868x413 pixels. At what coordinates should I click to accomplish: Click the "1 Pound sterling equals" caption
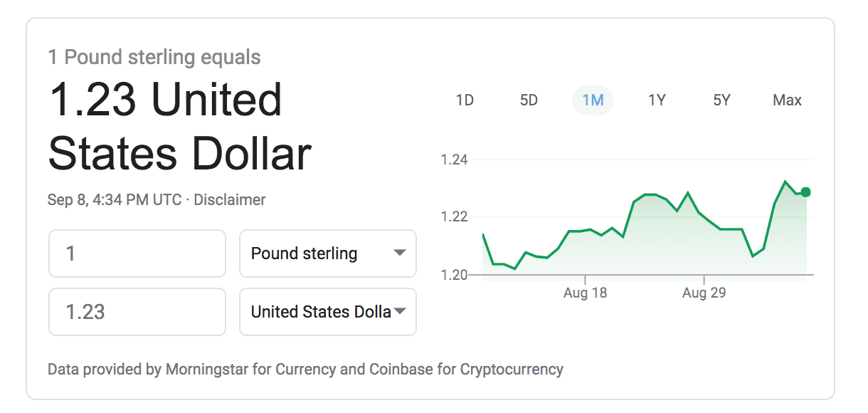(154, 57)
